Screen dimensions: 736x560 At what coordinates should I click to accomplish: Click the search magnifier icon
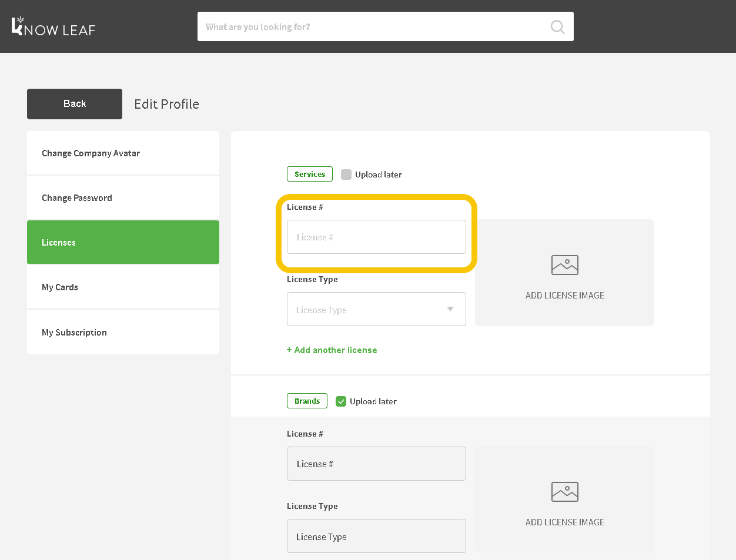557,27
